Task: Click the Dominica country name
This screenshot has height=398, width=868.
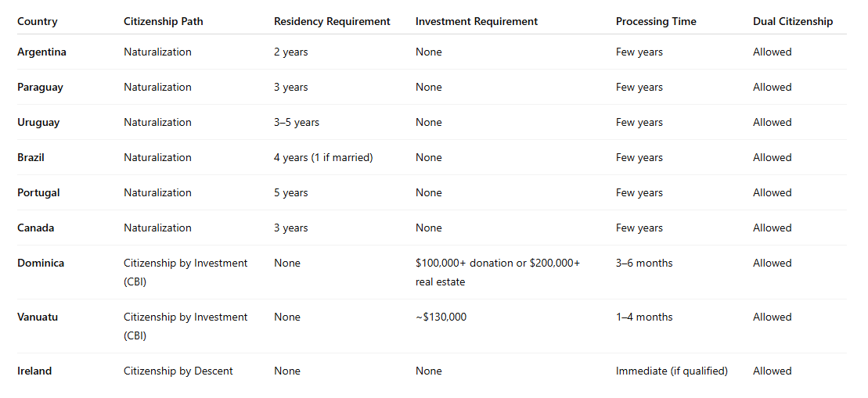Action: pyautogui.click(x=41, y=264)
